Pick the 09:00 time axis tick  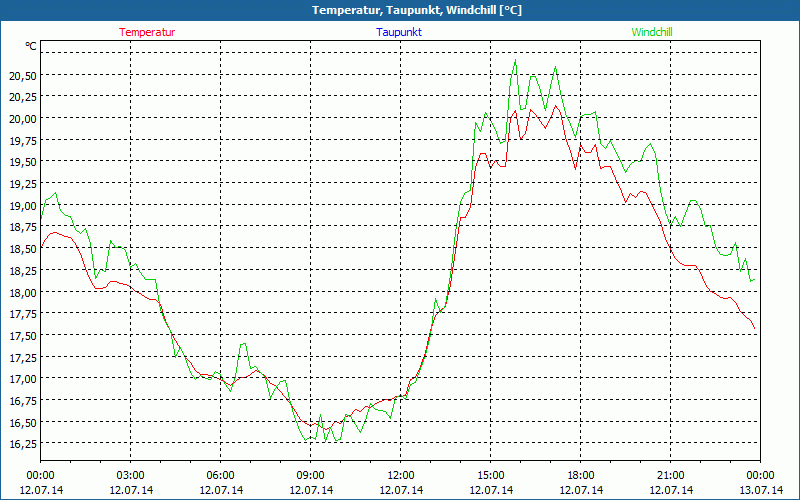click(x=310, y=475)
